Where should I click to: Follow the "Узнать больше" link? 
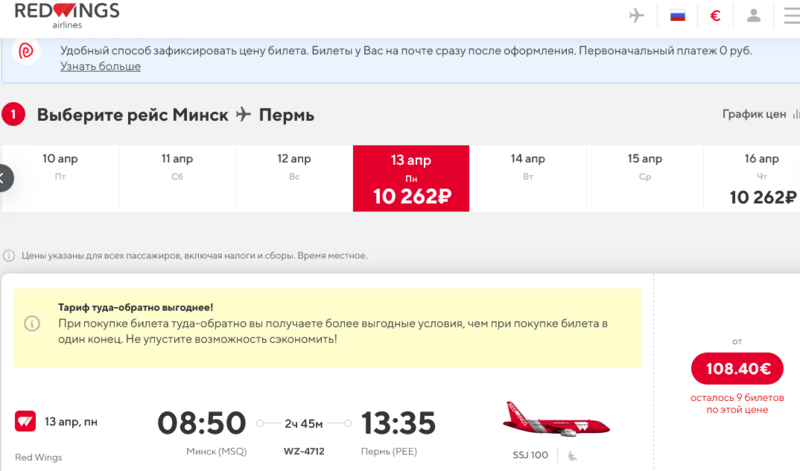pyautogui.click(x=100, y=66)
